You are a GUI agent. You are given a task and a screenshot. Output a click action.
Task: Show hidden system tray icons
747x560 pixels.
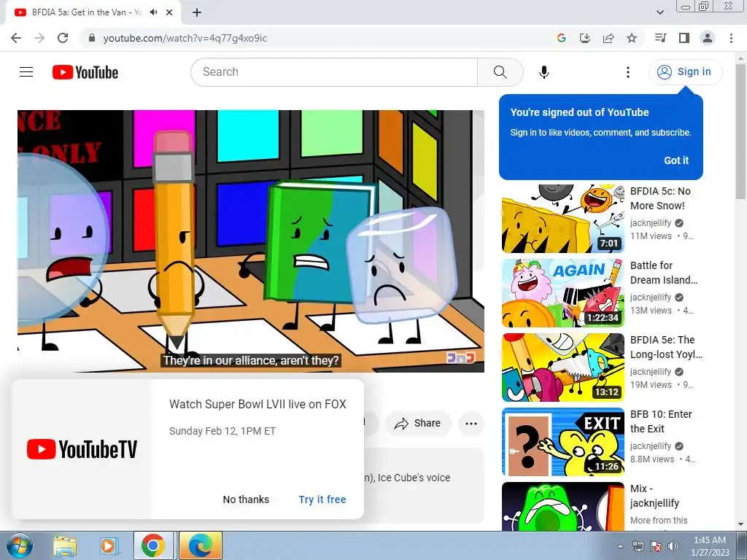tap(620, 546)
